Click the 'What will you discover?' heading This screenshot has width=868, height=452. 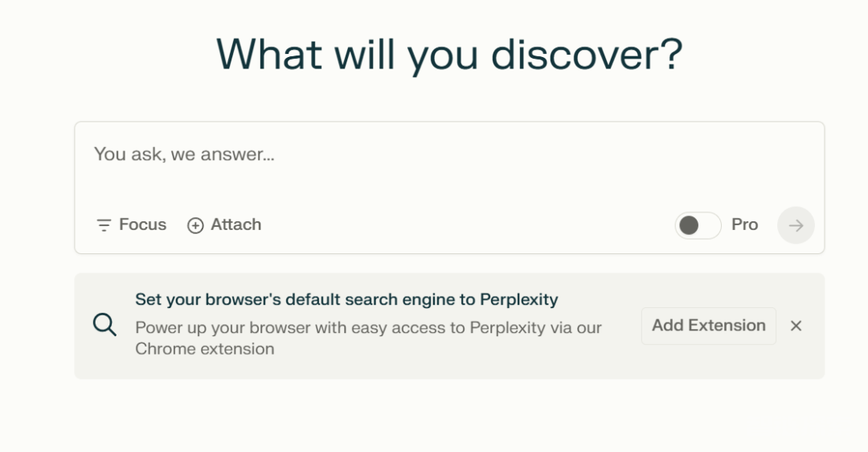(449, 54)
